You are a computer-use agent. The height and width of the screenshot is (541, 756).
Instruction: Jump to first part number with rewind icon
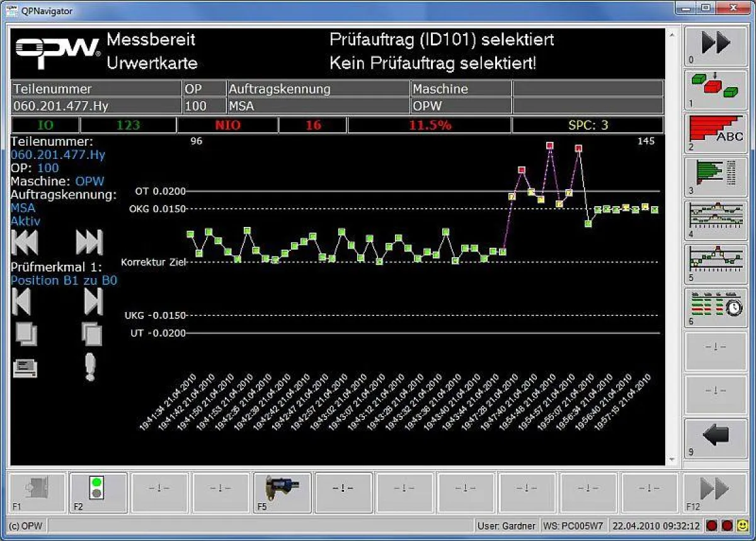tap(25, 242)
